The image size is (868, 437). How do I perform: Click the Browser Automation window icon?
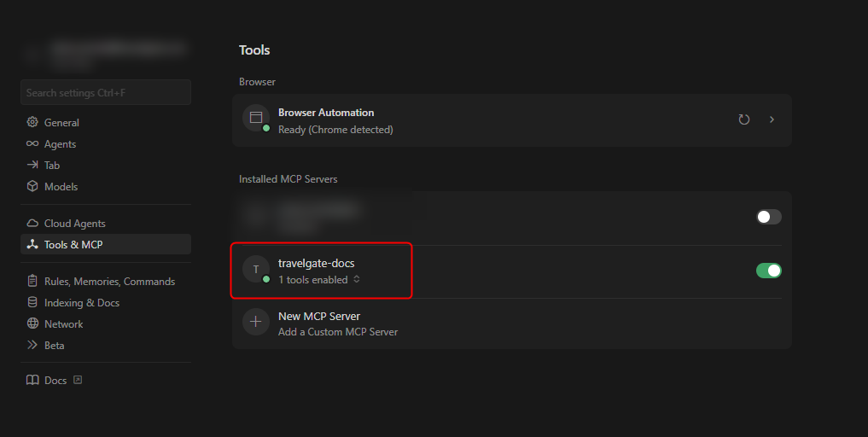[x=255, y=118]
